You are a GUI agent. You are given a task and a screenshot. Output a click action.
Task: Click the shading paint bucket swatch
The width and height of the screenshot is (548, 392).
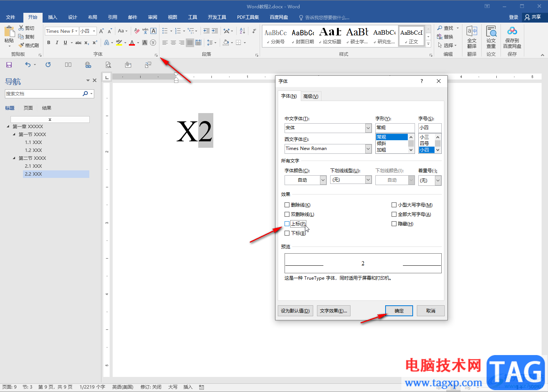[225, 43]
